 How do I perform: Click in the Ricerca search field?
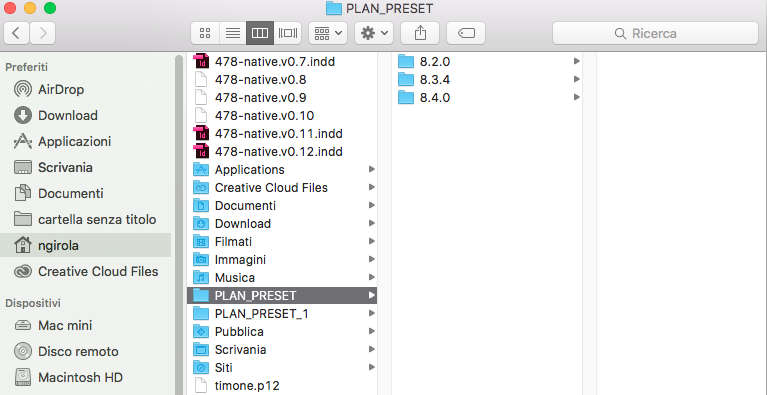coord(655,33)
